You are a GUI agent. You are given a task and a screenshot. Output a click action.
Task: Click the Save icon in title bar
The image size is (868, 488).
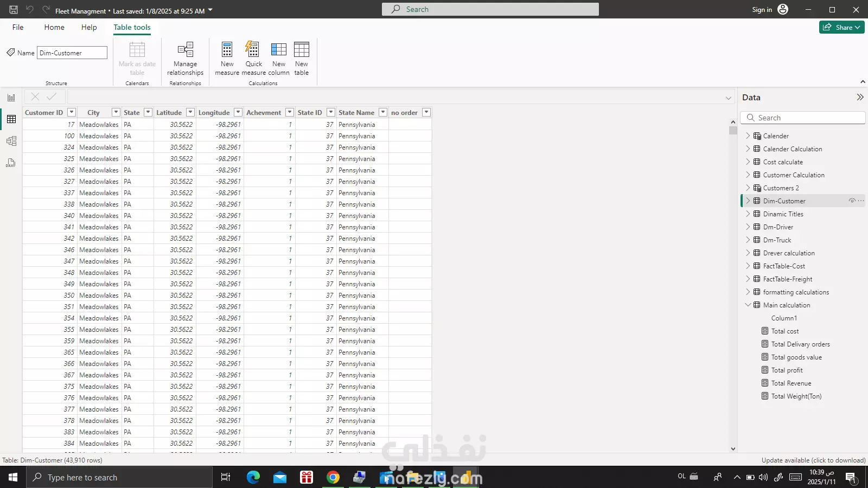tap(14, 10)
